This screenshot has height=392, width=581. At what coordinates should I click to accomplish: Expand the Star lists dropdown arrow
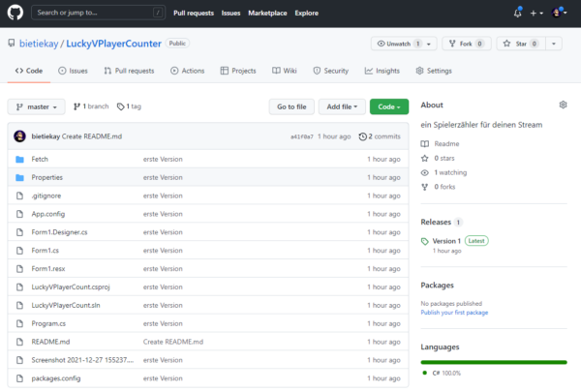(554, 44)
